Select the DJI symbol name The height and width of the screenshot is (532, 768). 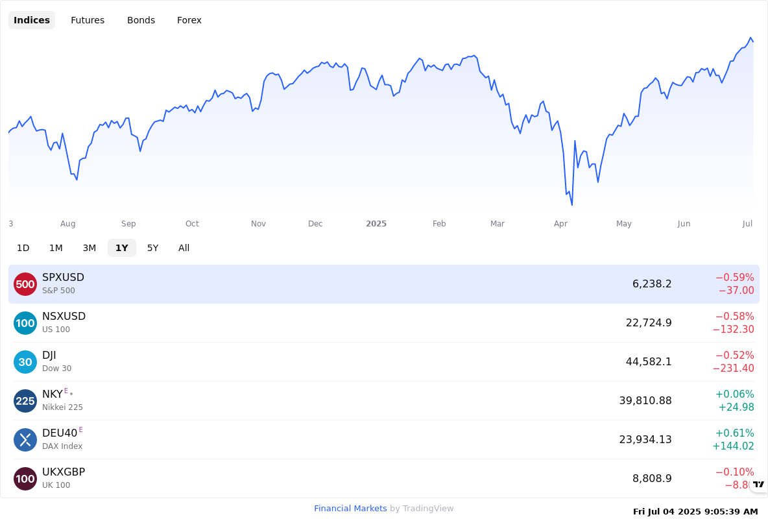click(x=49, y=355)
